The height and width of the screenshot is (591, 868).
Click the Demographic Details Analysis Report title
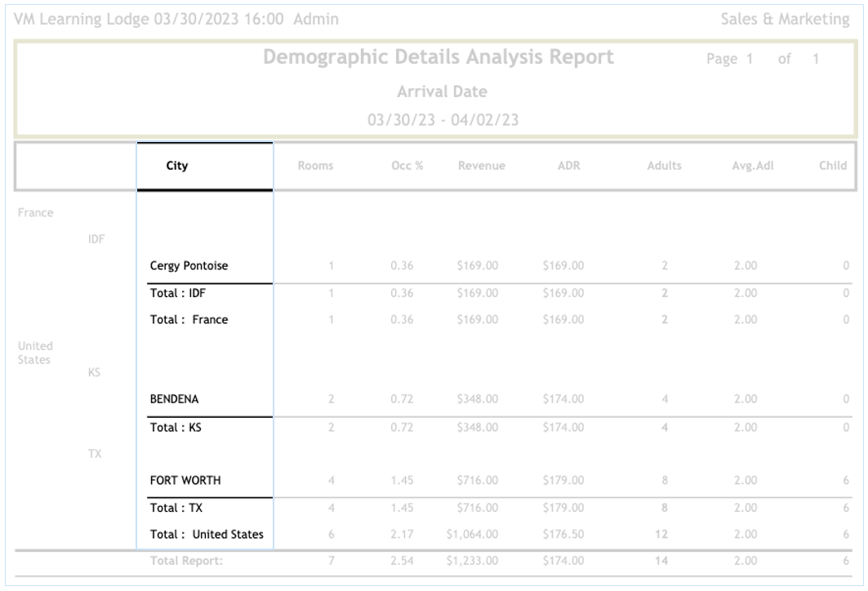pyautogui.click(x=439, y=59)
